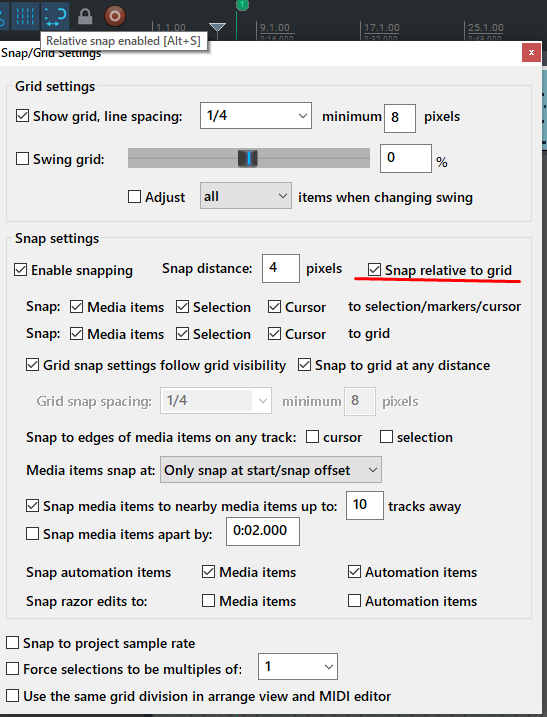The image size is (547, 717).
Task: Click the swing grid slider handle
Action: [248, 158]
